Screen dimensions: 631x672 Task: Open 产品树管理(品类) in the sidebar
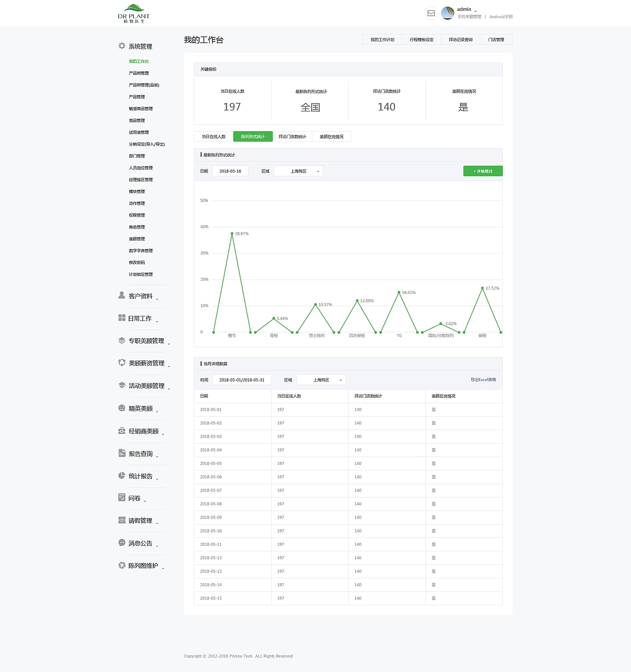coord(144,85)
